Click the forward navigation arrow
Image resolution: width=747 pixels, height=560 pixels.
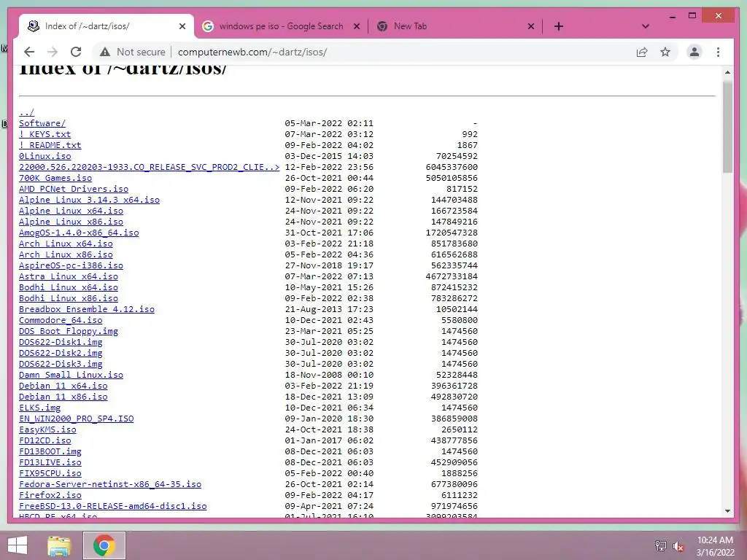(53, 52)
